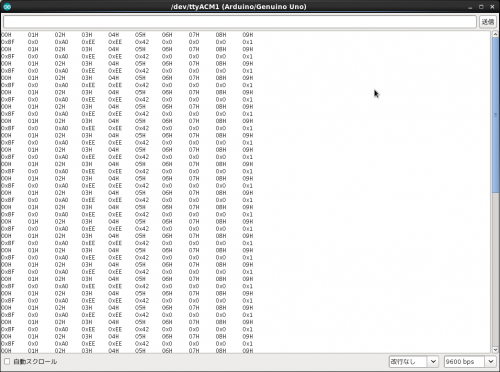
Task: Open the 9600 bps baud rate dropdown
Action: point(469,362)
